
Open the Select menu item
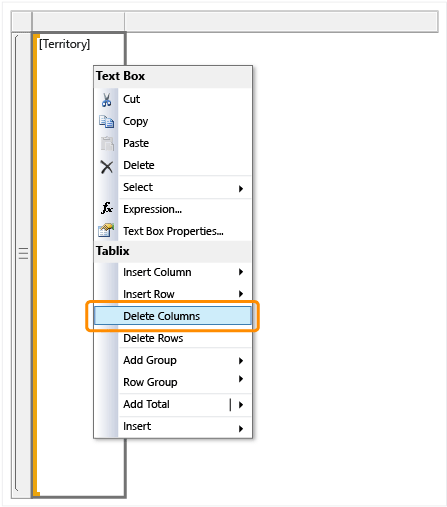[173, 187]
